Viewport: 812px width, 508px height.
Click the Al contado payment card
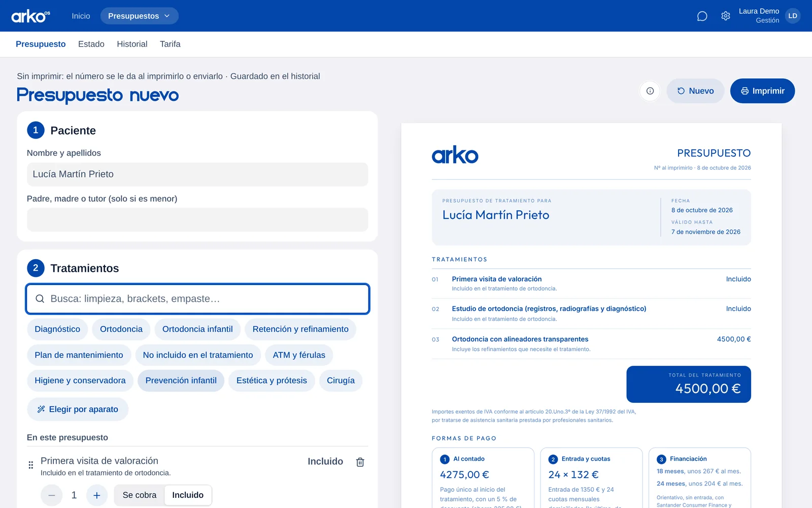click(483, 478)
